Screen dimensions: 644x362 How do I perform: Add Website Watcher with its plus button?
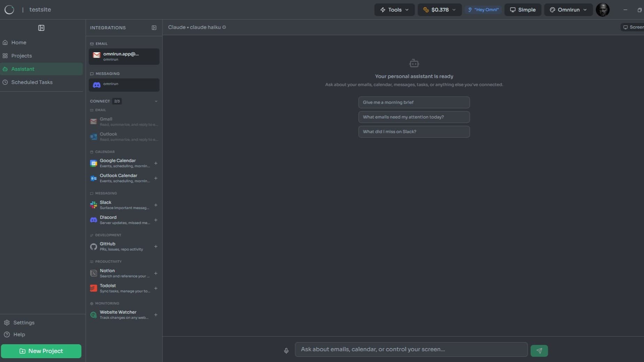click(156, 315)
